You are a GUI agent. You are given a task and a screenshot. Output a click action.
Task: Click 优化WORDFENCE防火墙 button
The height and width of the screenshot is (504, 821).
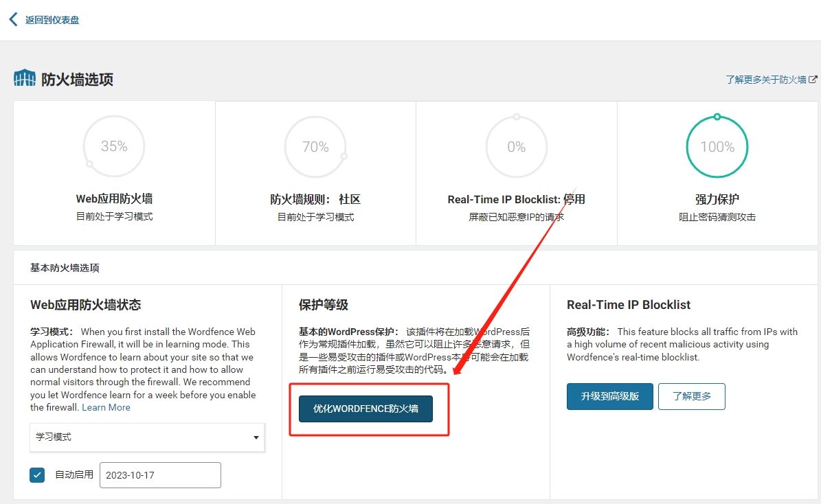tap(365, 409)
